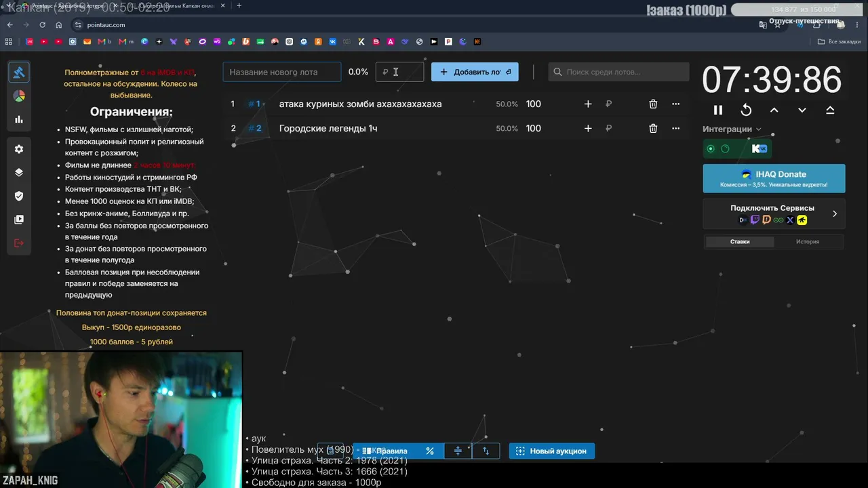Increase timer with the up chevron
This screenshot has height=488, width=868.
(x=774, y=110)
